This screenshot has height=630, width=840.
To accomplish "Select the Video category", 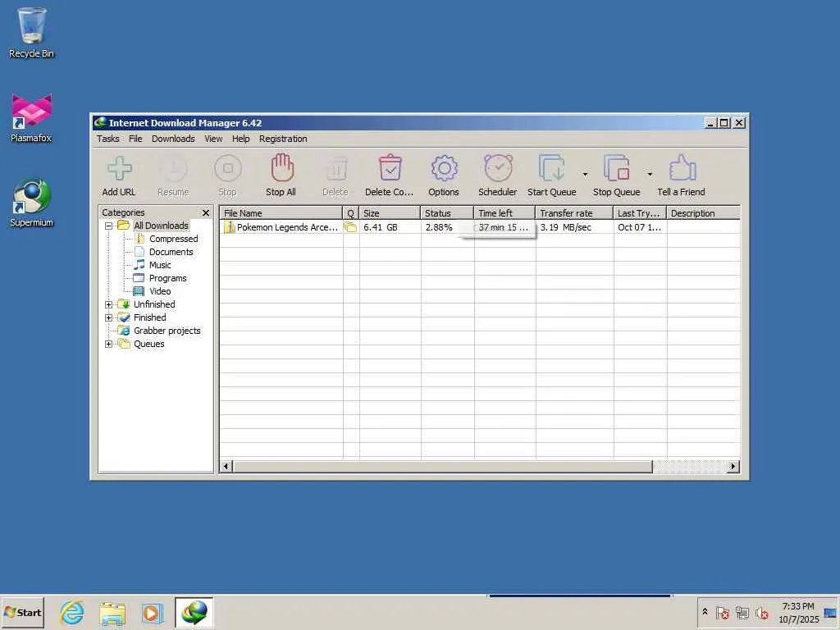I will pyautogui.click(x=160, y=291).
